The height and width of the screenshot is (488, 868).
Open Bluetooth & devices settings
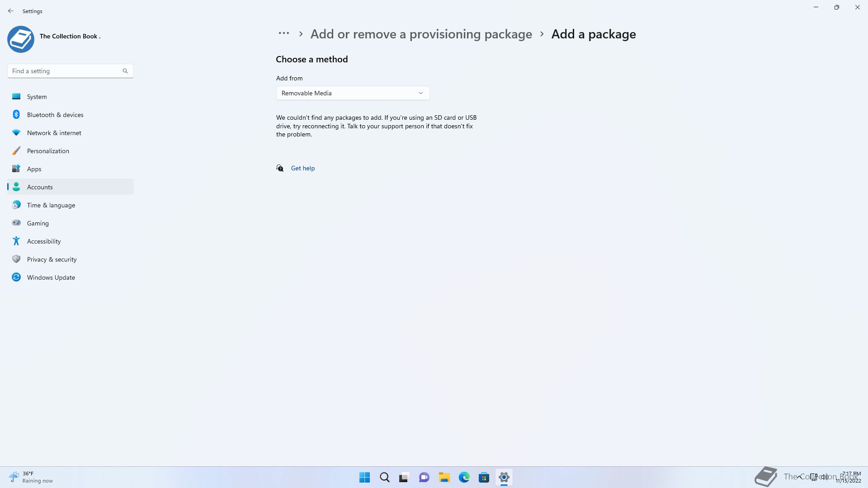pyautogui.click(x=71, y=115)
